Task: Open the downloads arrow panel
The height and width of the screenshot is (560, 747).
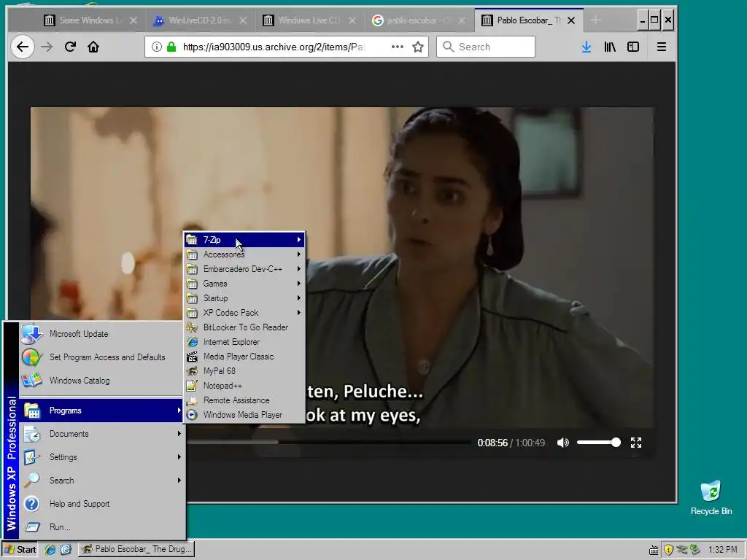Action: coord(587,47)
